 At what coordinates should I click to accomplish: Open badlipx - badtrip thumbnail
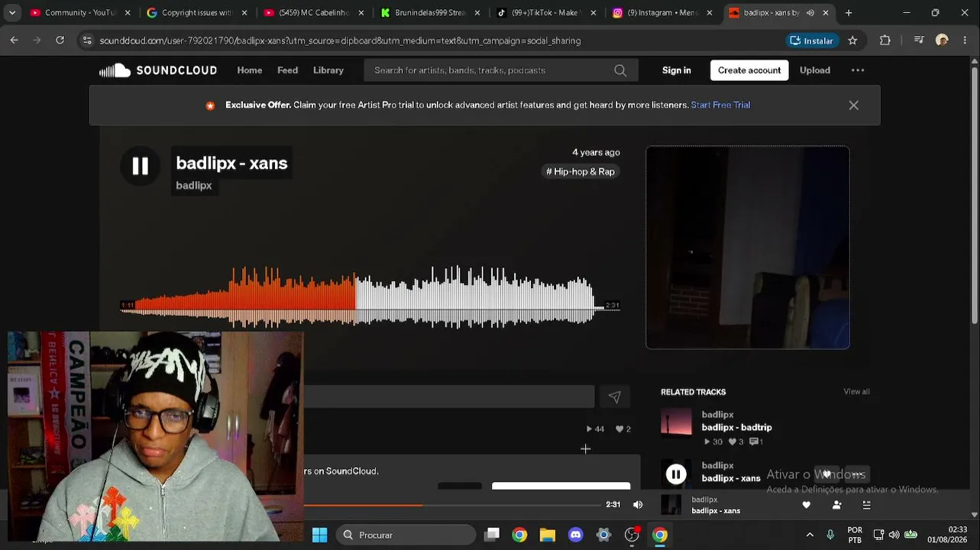[x=676, y=422]
